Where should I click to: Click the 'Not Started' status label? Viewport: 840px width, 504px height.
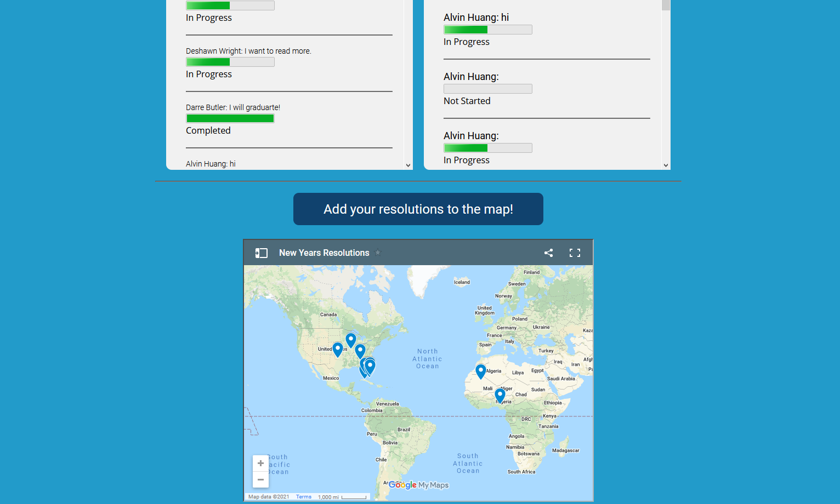467,101
